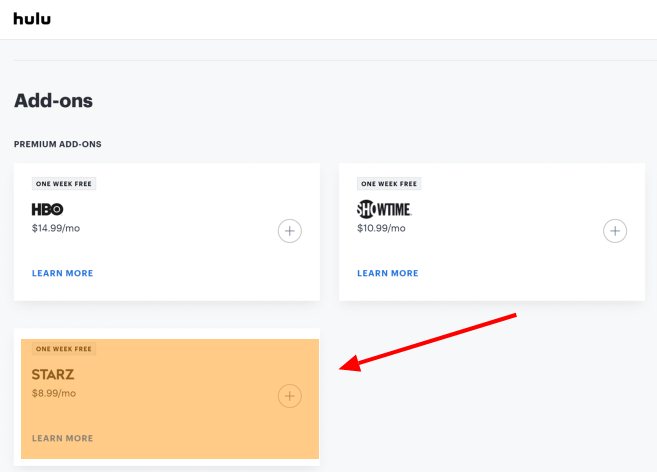Open Learn More link for STARZ
Screen dimensions: 657x472
(62, 438)
